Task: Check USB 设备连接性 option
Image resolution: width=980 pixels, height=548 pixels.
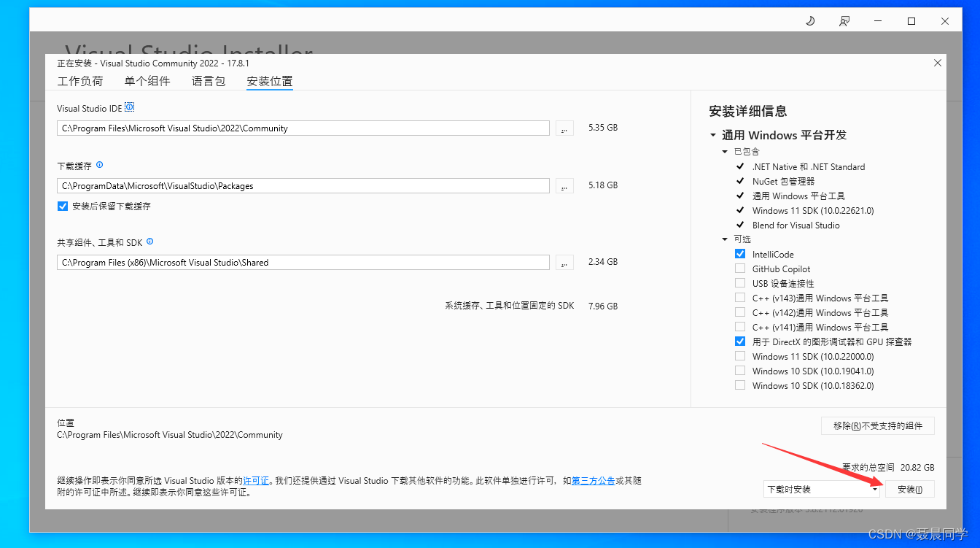Action: (740, 283)
